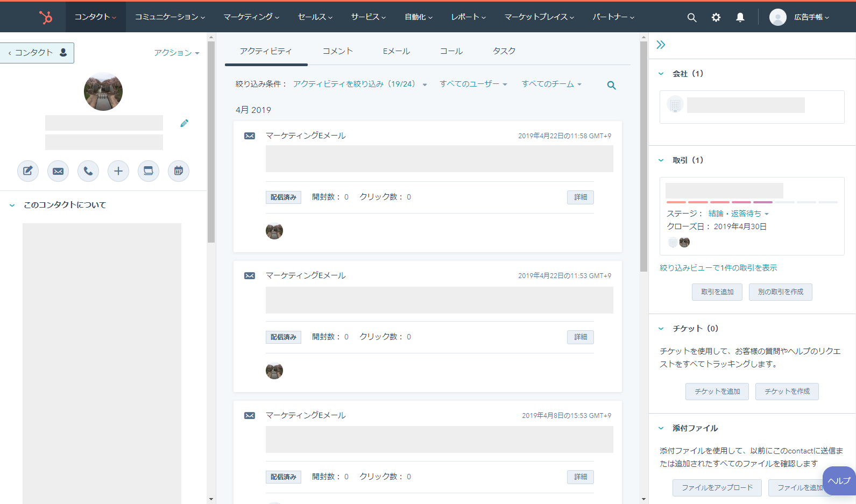Click the company building icon in 会社 card
This screenshot has width=856, height=504.
pyautogui.click(x=675, y=104)
